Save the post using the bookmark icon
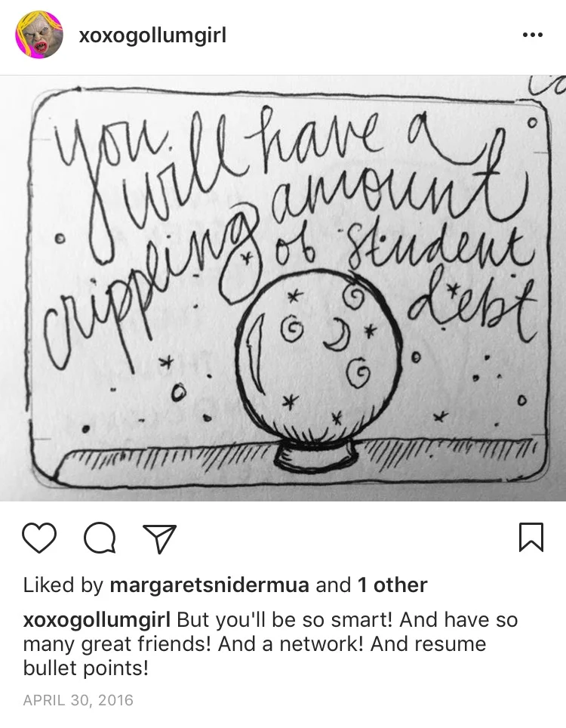Viewport: 566px width, 728px height. pos(531,537)
